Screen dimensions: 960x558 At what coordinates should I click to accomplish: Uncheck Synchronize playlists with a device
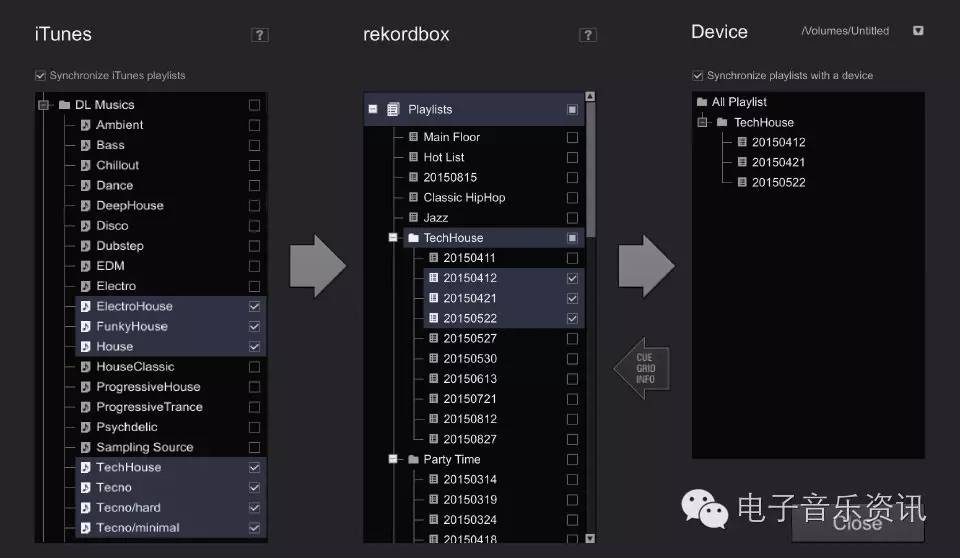(698, 76)
